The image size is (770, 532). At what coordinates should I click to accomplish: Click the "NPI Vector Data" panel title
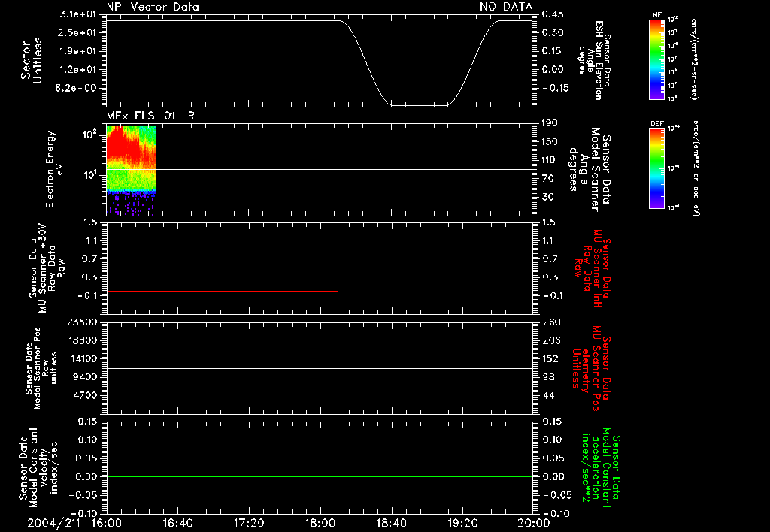coord(153,7)
